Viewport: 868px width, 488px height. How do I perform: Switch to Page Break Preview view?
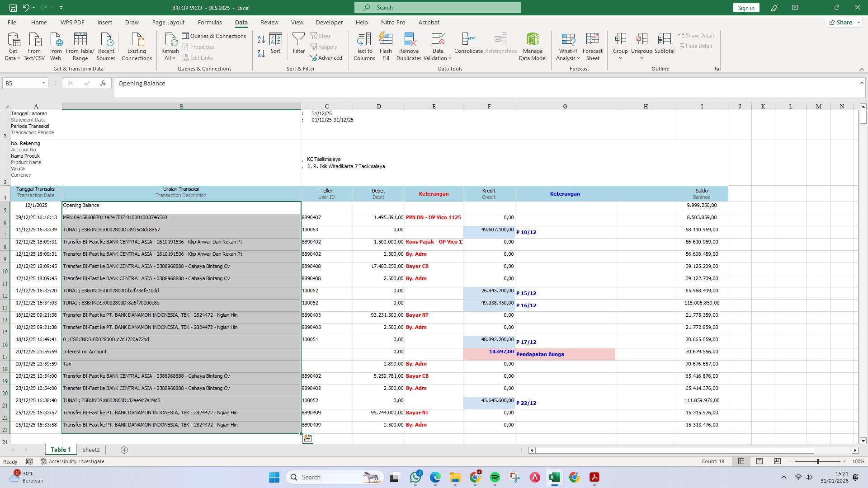coord(778,461)
